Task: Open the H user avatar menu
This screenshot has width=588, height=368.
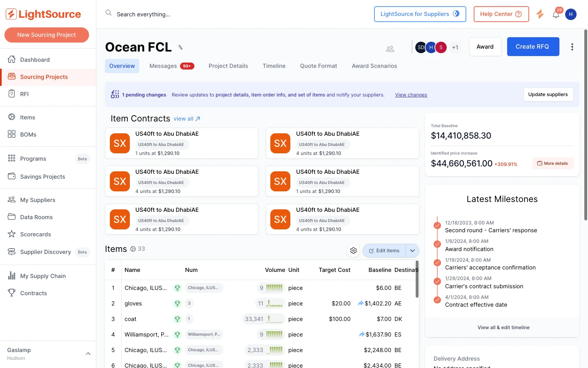Action: click(x=571, y=14)
